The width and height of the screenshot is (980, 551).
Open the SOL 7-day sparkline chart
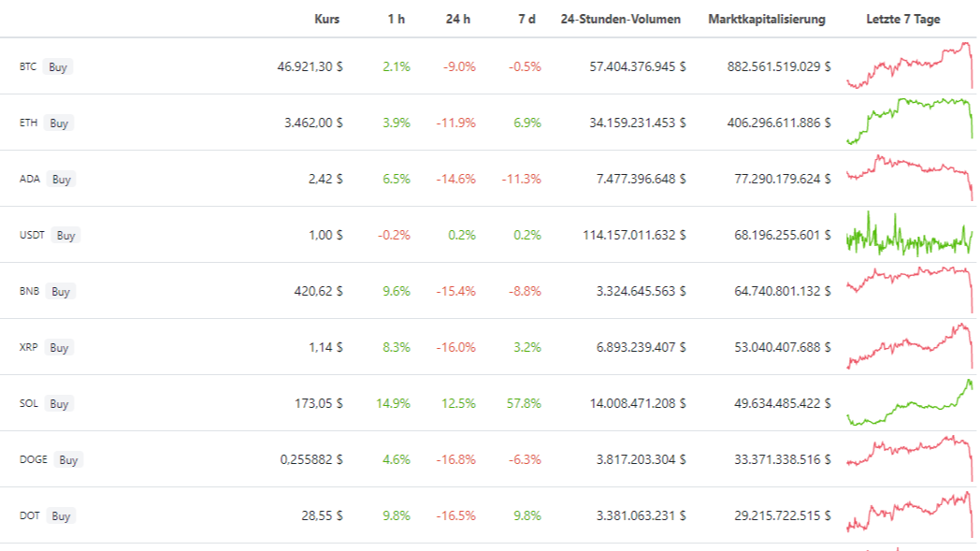910,402
